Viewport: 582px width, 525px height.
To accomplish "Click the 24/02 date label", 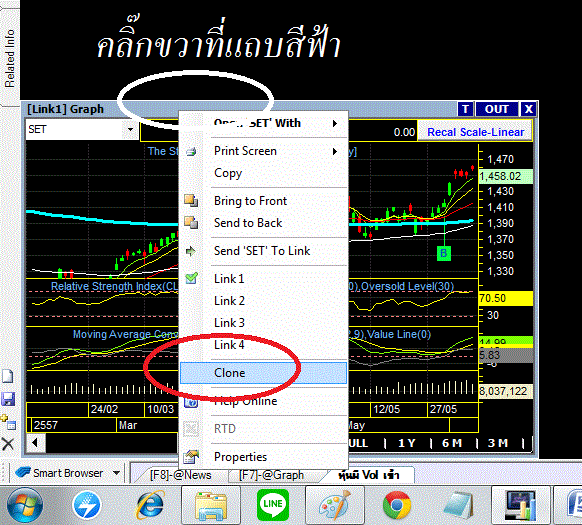I will (x=104, y=409).
